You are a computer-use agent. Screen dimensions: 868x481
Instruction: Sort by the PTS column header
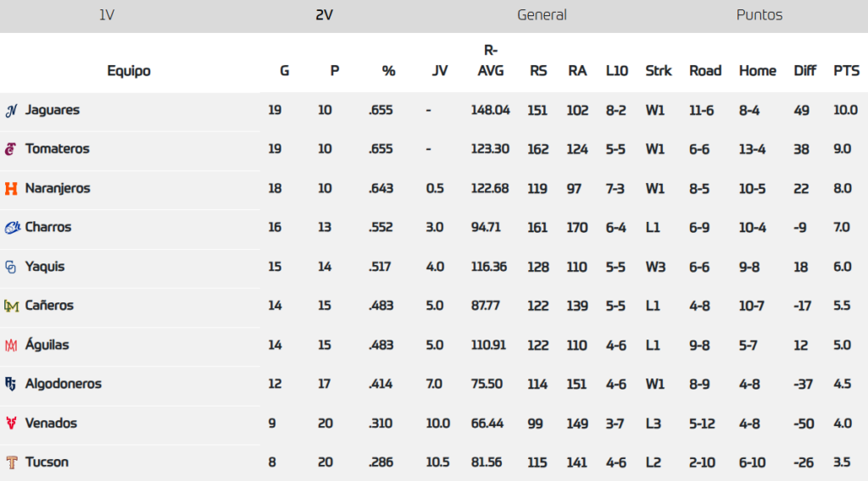point(846,71)
